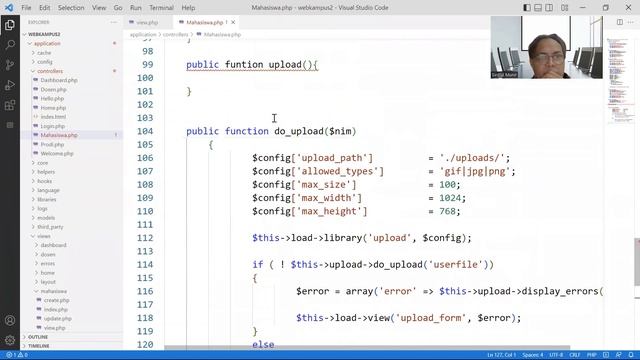Viewport: 640px width, 360px height.
Task: Open the Run and Debug view
Action: (x=10, y=85)
